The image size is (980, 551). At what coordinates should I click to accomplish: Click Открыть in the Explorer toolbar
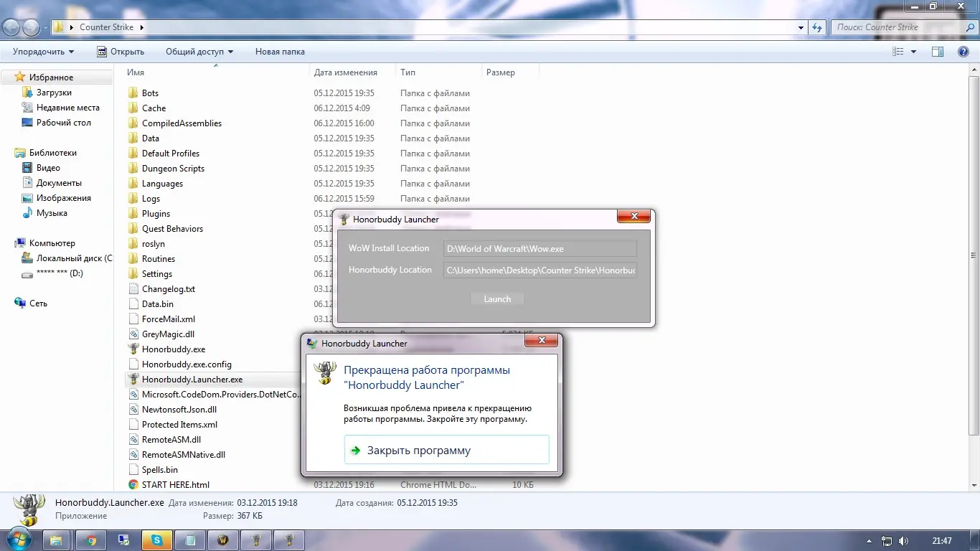tap(121, 52)
